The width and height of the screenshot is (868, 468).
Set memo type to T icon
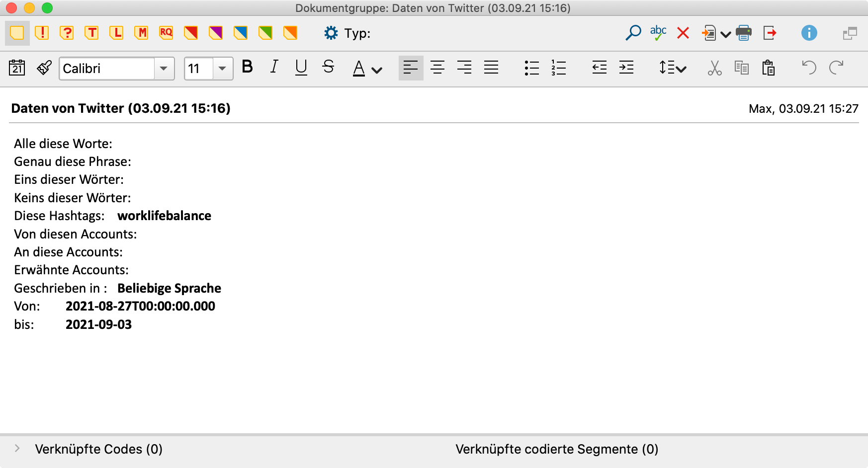click(91, 33)
